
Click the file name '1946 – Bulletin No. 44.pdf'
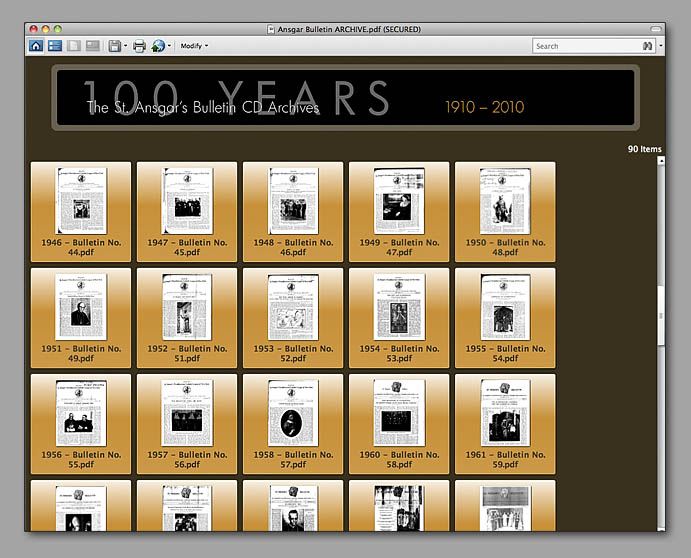[x=81, y=247]
